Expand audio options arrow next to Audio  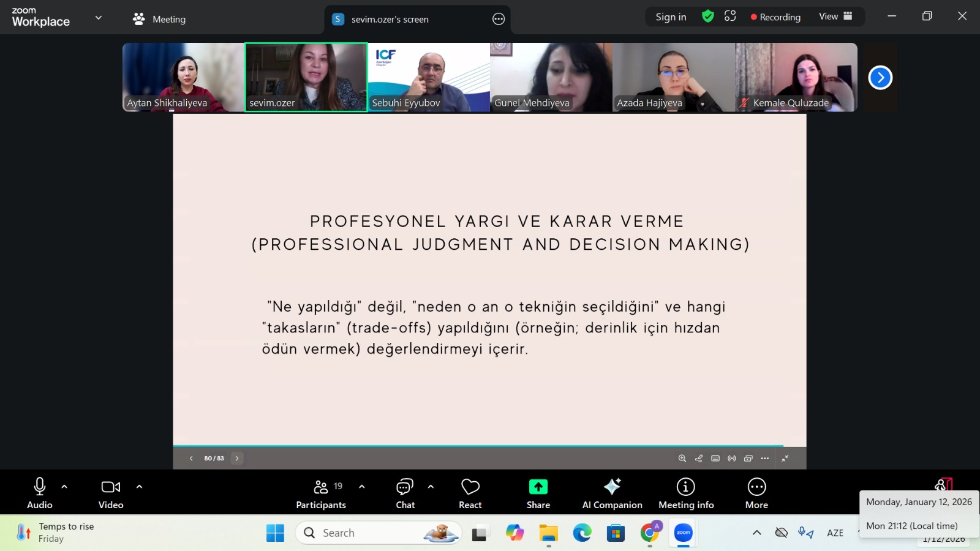pos(64,487)
